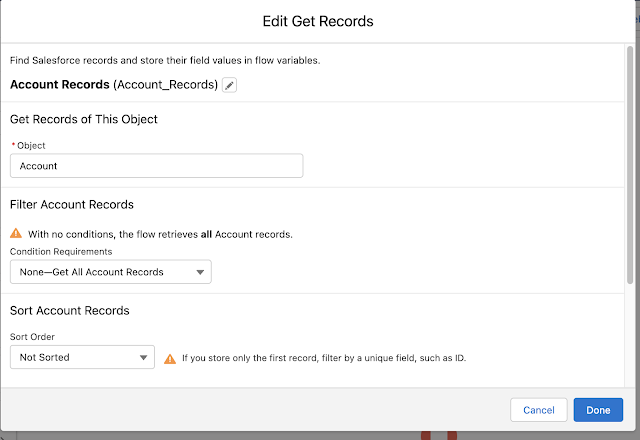Click the warning icon in Filter section
The image size is (640, 440).
16,233
